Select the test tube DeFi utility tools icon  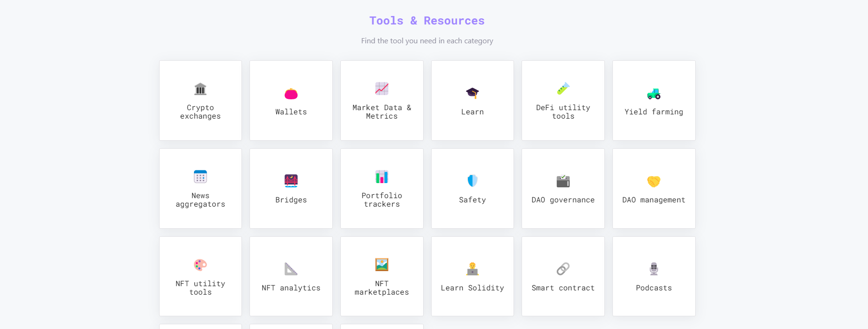point(563,88)
